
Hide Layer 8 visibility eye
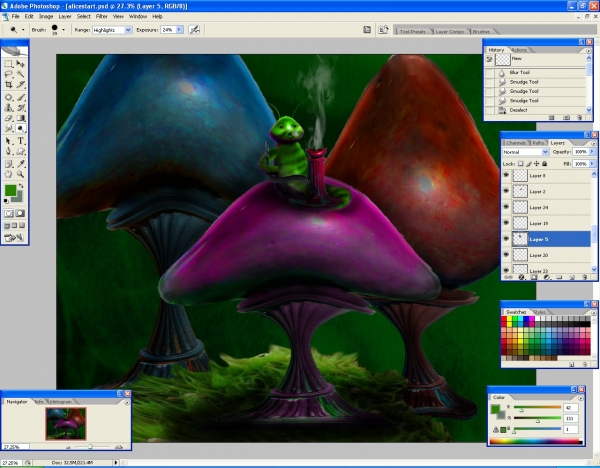pyautogui.click(x=506, y=175)
